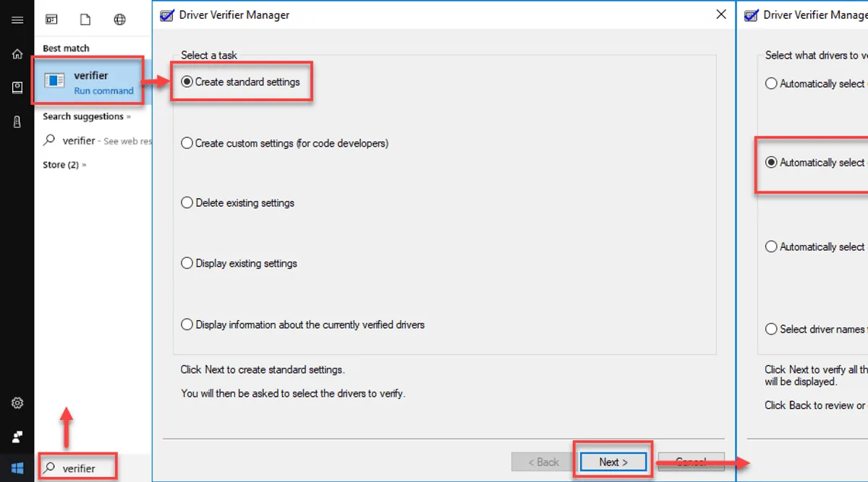Screen dimensions: 868x482
Task: Open verifier web results suggestion
Action: point(93,141)
